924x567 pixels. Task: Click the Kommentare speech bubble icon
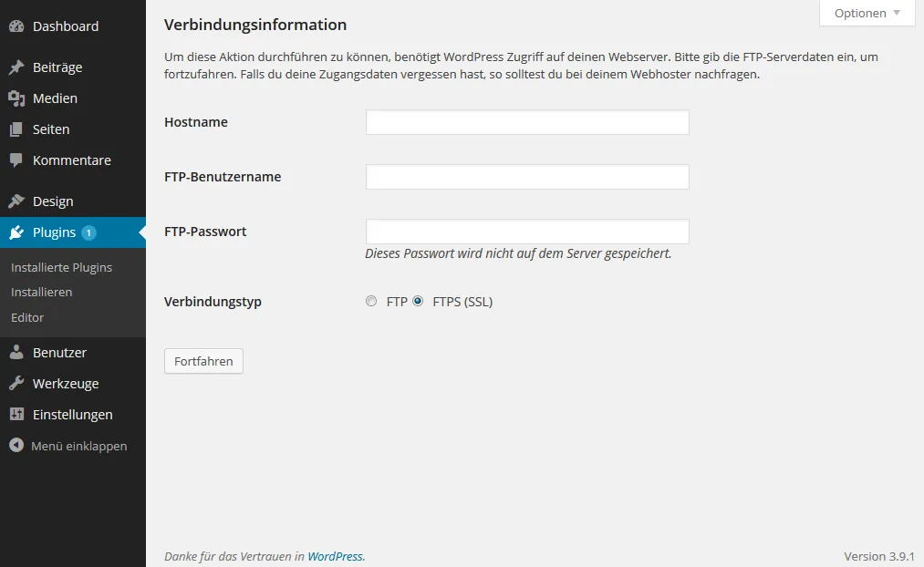(x=16, y=160)
